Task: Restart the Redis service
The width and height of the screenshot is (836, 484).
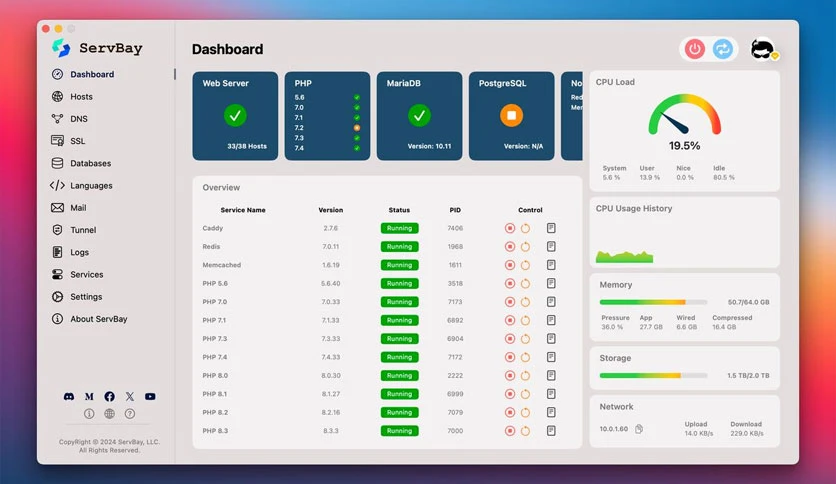Action: click(525, 247)
